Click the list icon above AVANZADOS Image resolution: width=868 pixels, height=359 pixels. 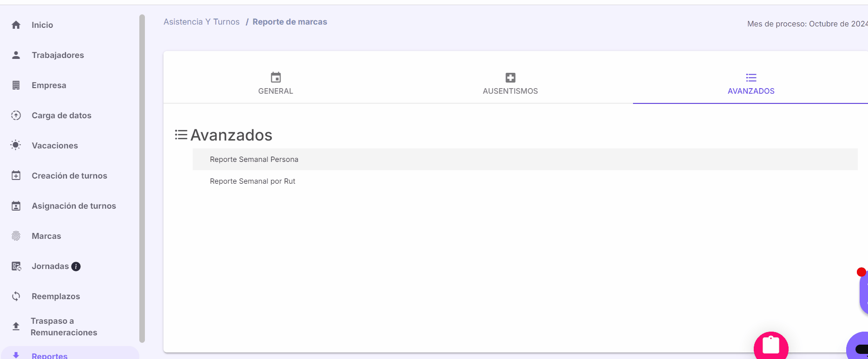tap(751, 77)
